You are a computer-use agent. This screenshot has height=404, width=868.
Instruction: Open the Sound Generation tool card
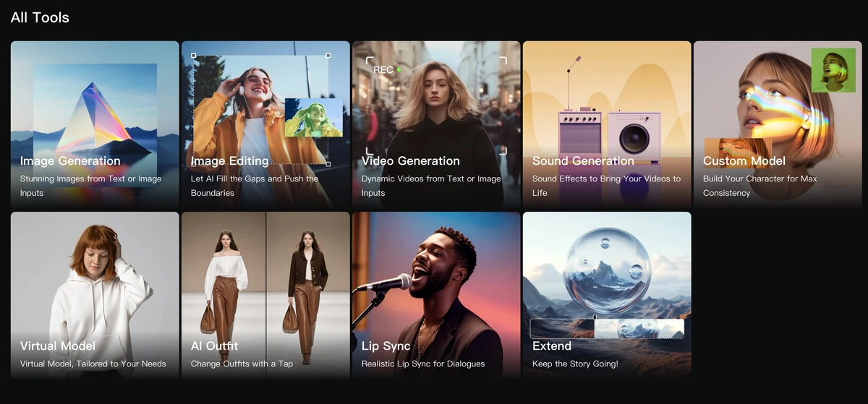click(607, 125)
